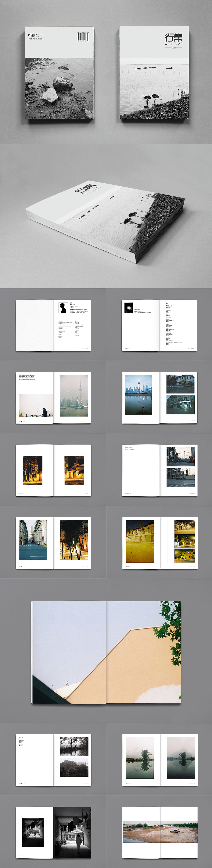This screenshot has height=868, width=212.
Task: Click the bottom photo of three night shots
Action: coord(185,555)
